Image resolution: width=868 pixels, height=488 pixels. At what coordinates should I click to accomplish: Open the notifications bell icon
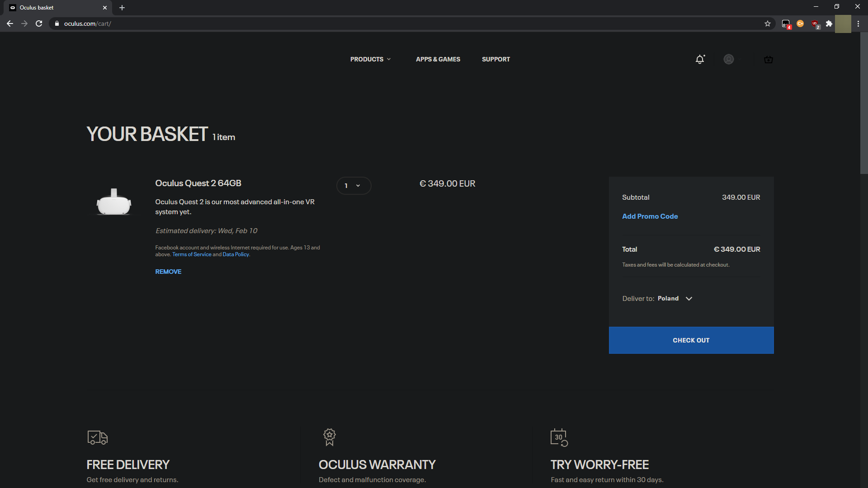point(700,59)
